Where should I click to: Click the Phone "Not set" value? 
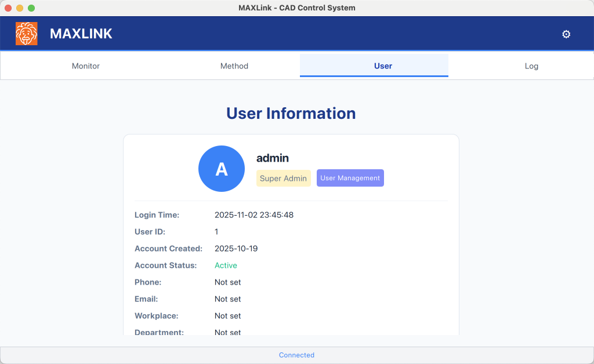[227, 282]
